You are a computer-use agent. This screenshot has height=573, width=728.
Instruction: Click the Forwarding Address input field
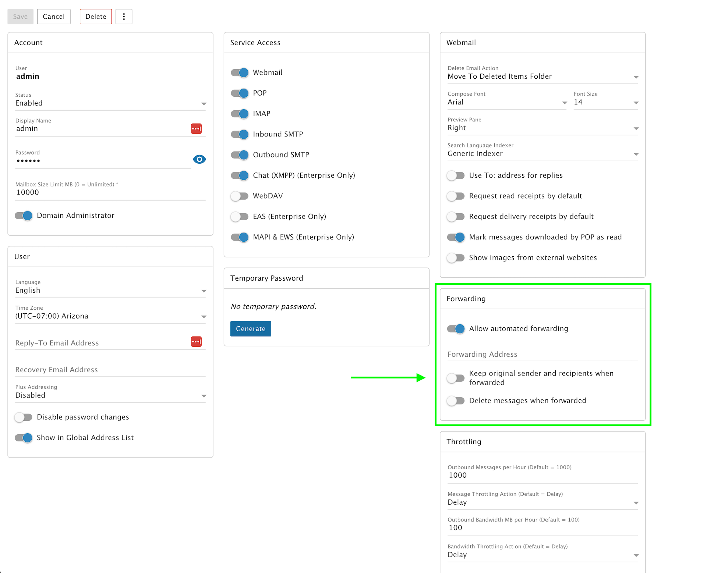pyautogui.click(x=543, y=354)
